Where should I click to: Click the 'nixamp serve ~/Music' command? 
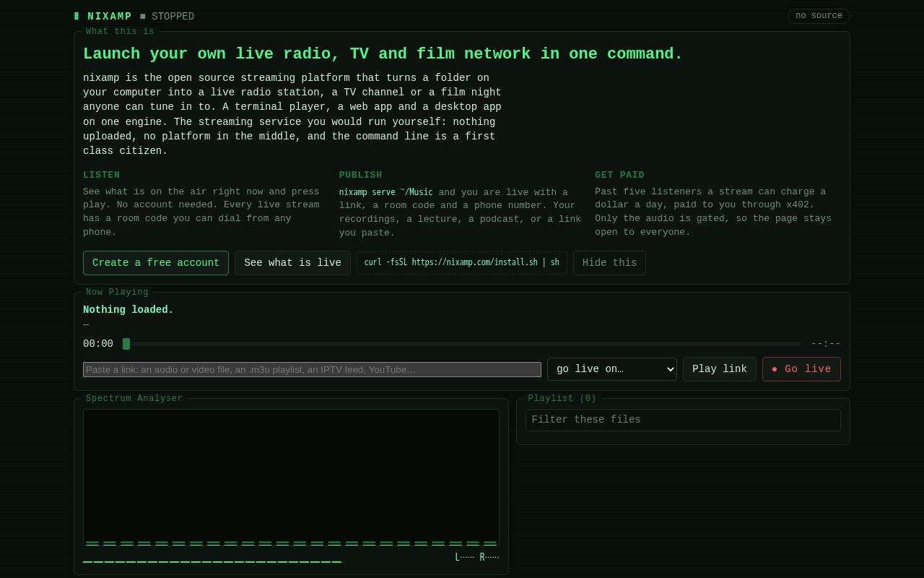(386, 192)
